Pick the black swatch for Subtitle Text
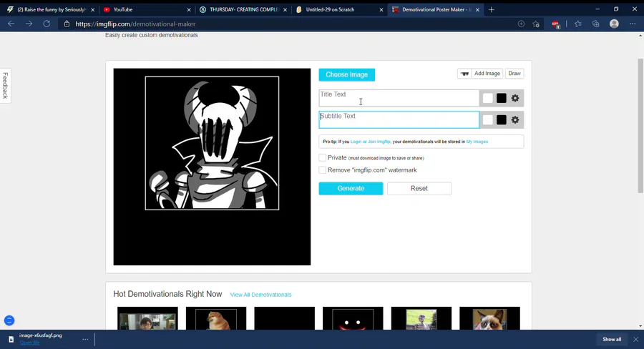This screenshot has width=644, height=349. (x=501, y=120)
